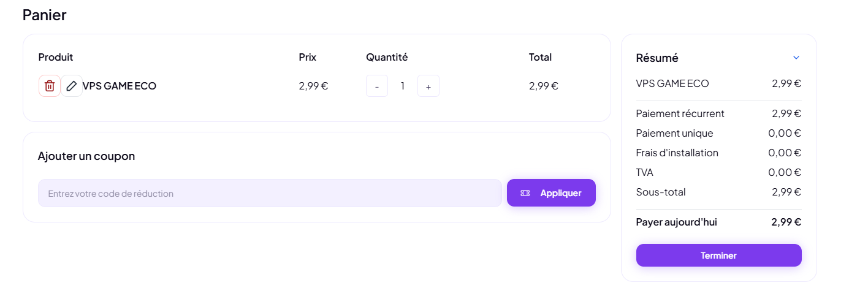This screenshot has width=868, height=304.
Task: Select the Prix column header
Action: 308,57
